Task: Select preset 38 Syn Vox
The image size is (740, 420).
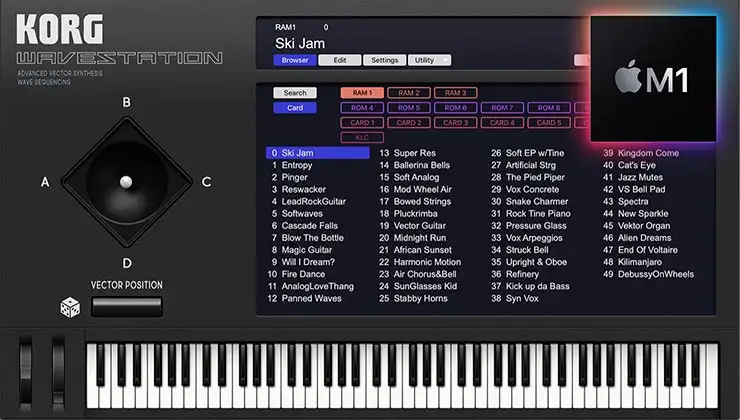Action: [x=515, y=298]
